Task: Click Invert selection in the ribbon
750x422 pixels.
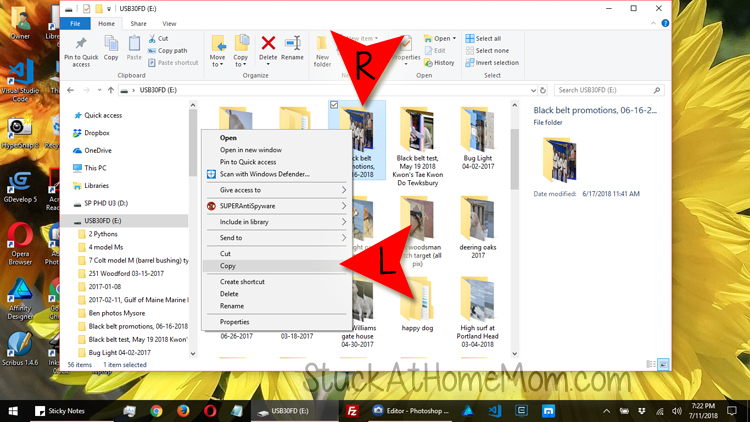Action: click(492, 63)
